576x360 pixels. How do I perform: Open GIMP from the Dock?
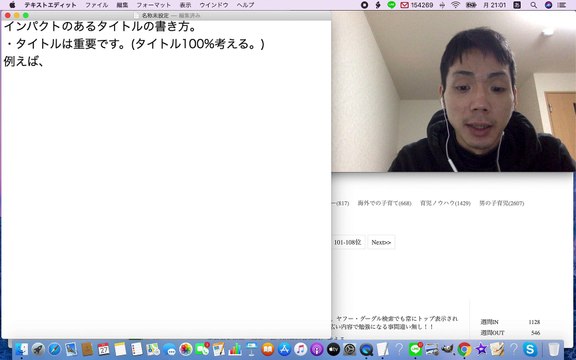[x=447, y=349]
